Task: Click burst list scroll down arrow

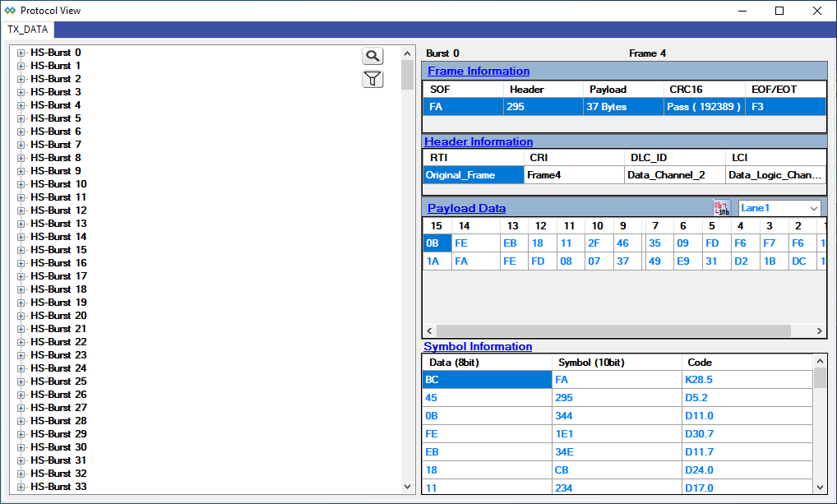Action: [x=407, y=487]
